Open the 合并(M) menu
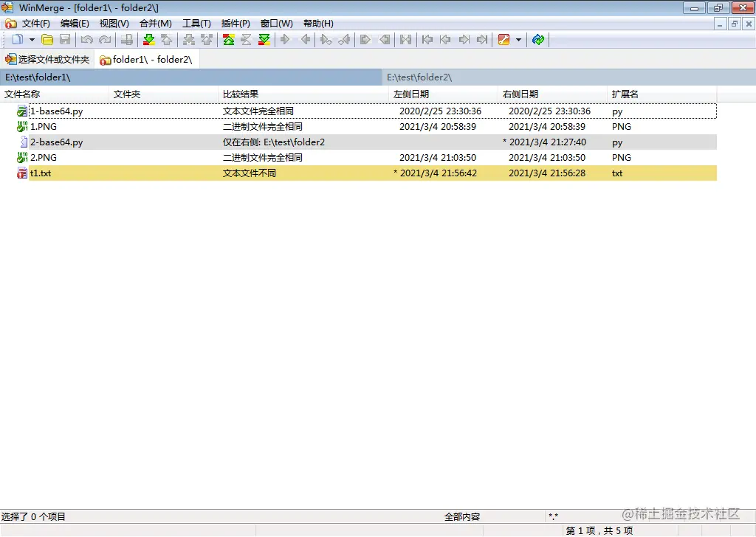The width and height of the screenshot is (756, 537). [x=155, y=24]
